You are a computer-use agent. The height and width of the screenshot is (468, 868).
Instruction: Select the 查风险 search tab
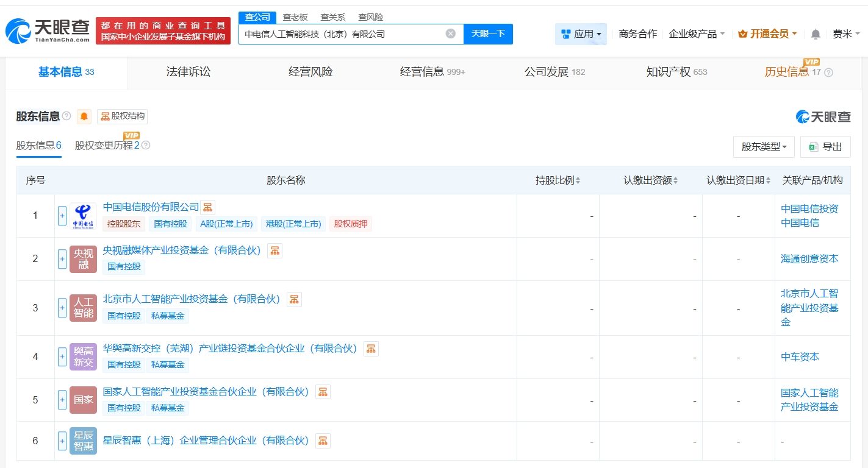pyautogui.click(x=371, y=17)
